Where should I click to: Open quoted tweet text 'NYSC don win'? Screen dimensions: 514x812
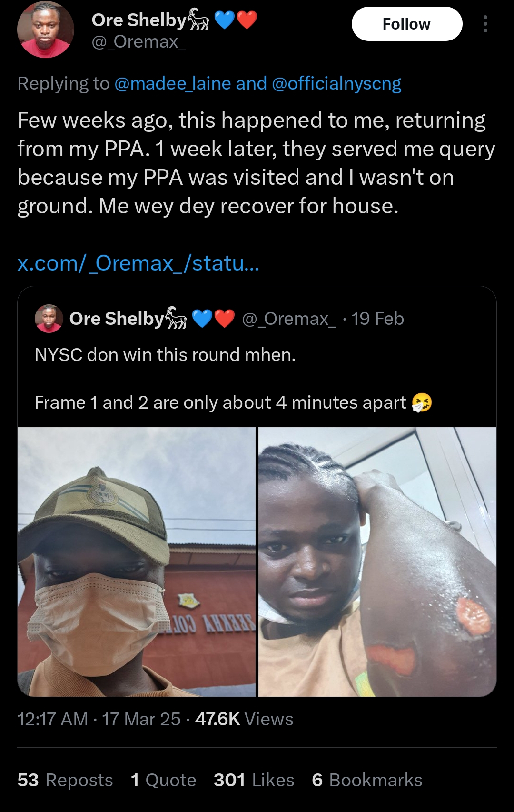pos(165,355)
